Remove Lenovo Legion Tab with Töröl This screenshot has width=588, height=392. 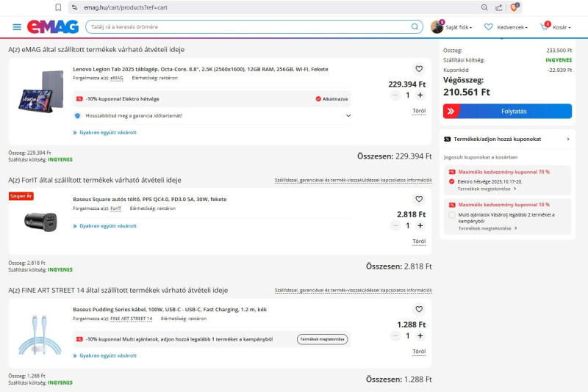click(x=419, y=111)
